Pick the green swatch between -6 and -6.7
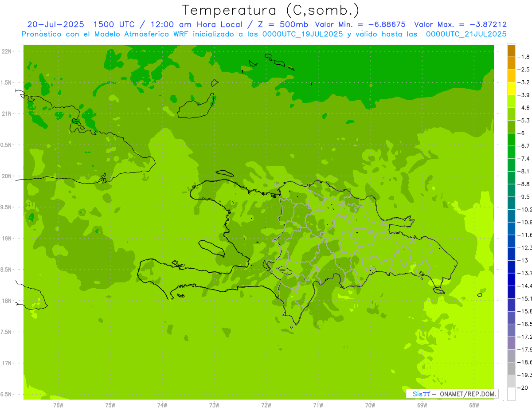Screen dimensions: 532x411 511,140
